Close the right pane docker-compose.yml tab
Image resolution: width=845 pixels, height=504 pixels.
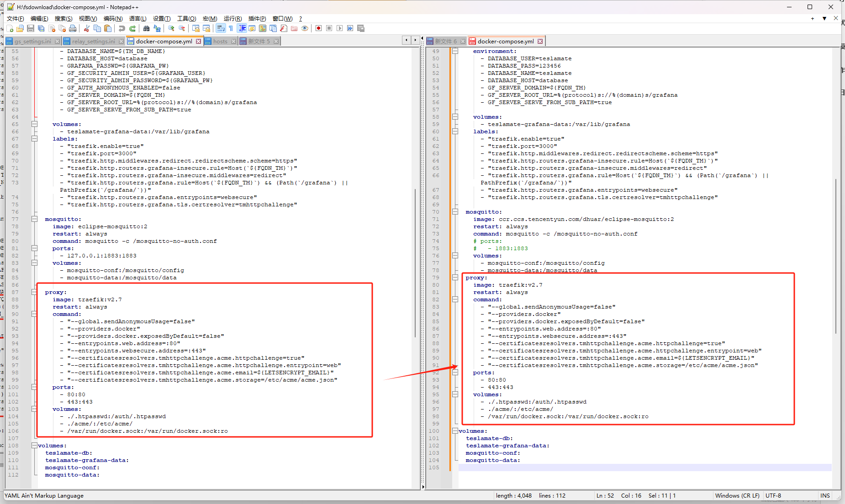pyautogui.click(x=540, y=41)
